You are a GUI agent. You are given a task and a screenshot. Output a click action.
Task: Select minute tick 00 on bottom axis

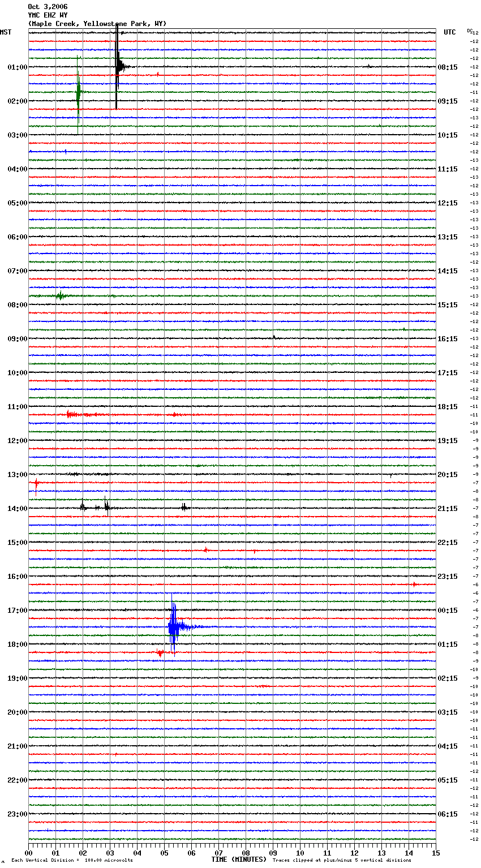28,853
